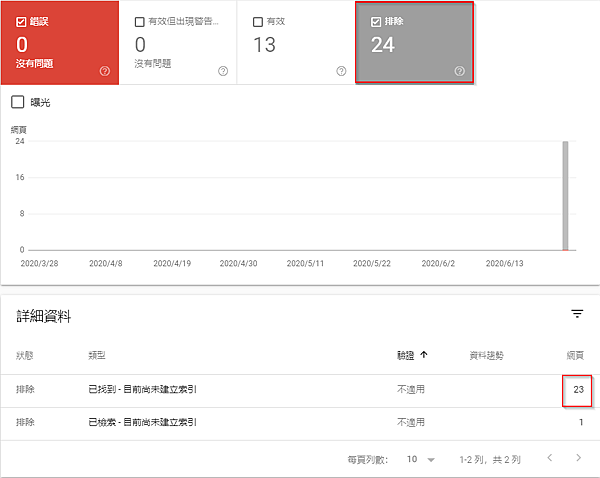Viewport: 600px width, 478px height.
Task: Click help icon on the 有效 card
Action: click(341, 71)
